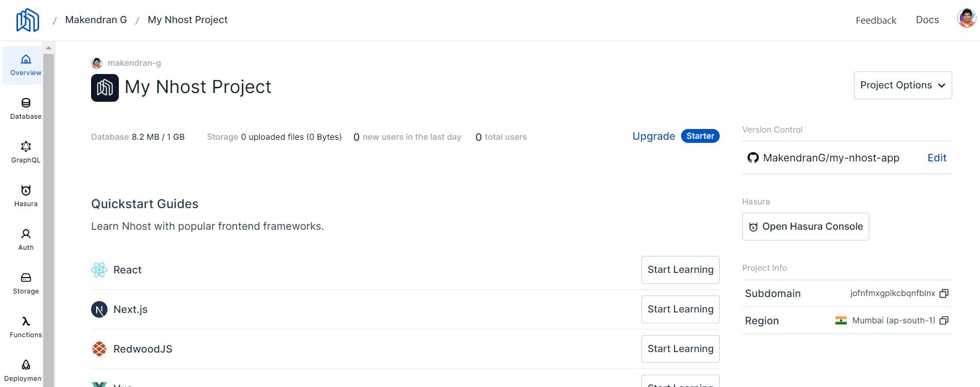Viewport: 980px width, 387px height.
Task: Click the India flag icon in Region row
Action: point(841,321)
